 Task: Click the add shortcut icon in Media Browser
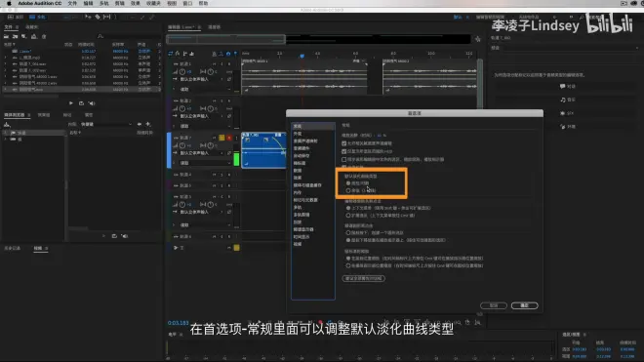(x=148, y=124)
